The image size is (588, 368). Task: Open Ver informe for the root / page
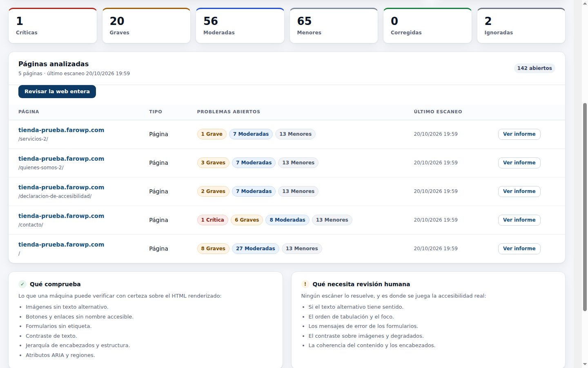pyautogui.click(x=519, y=249)
